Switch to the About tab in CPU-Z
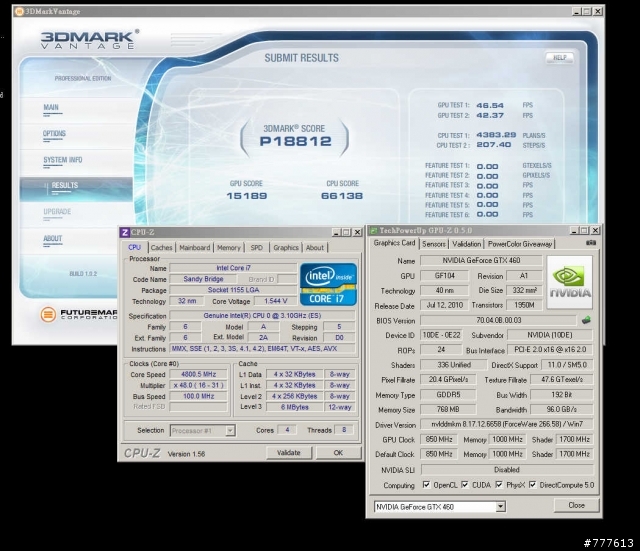This screenshot has width=640, height=551. 315,247
